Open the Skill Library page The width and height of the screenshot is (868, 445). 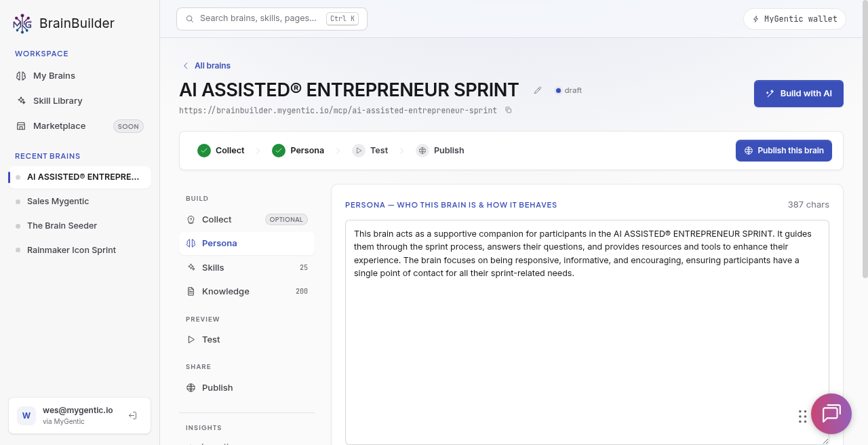coord(79,101)
